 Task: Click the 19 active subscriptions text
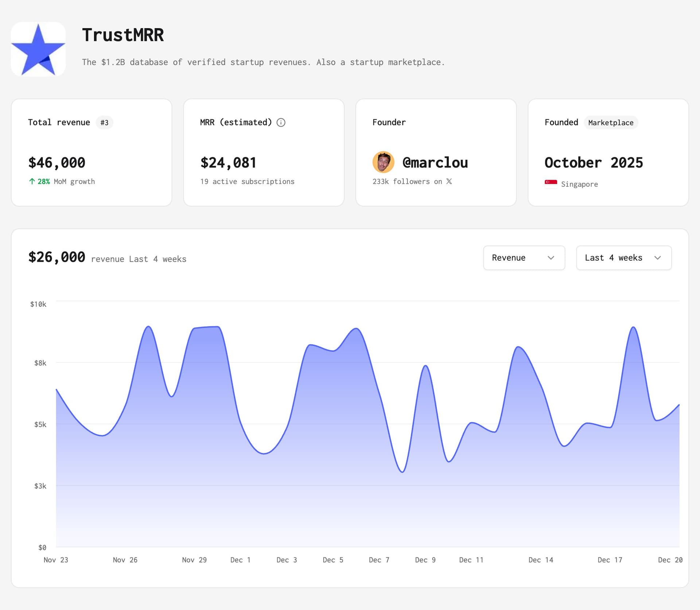coord(247,181)
